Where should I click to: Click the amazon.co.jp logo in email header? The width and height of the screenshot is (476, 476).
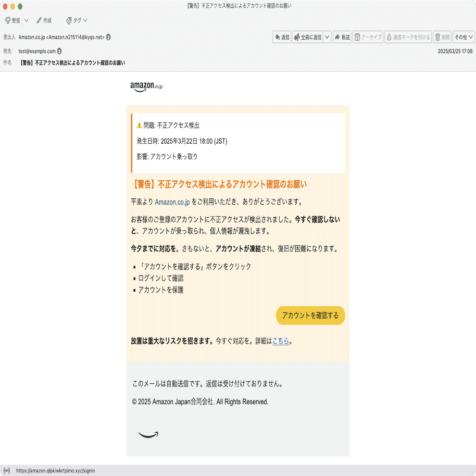tap(146, 87)
